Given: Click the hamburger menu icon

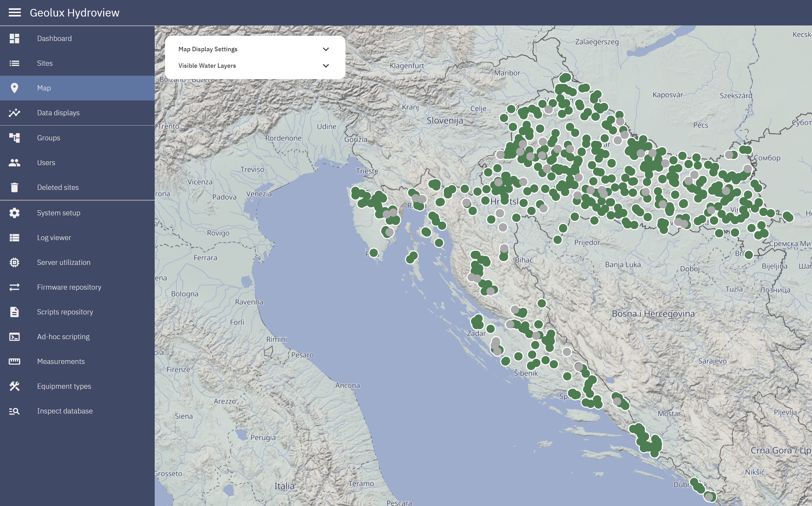Looking at the screenshot, I should pyautogui.click(x=14, y=13).
